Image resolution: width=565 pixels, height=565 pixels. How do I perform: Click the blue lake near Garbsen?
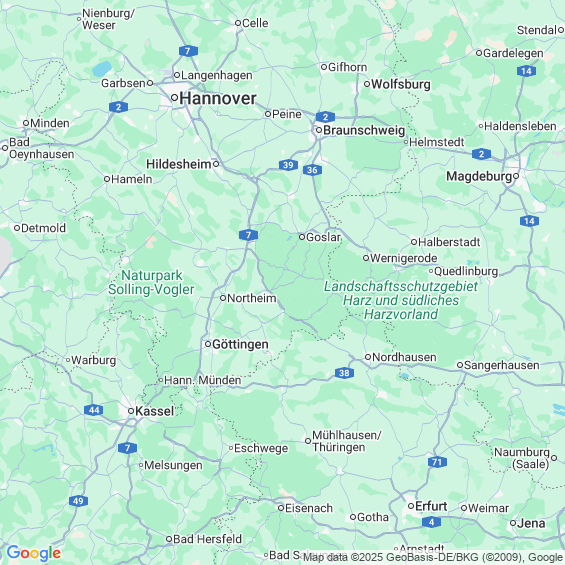(x=102, y=69)
